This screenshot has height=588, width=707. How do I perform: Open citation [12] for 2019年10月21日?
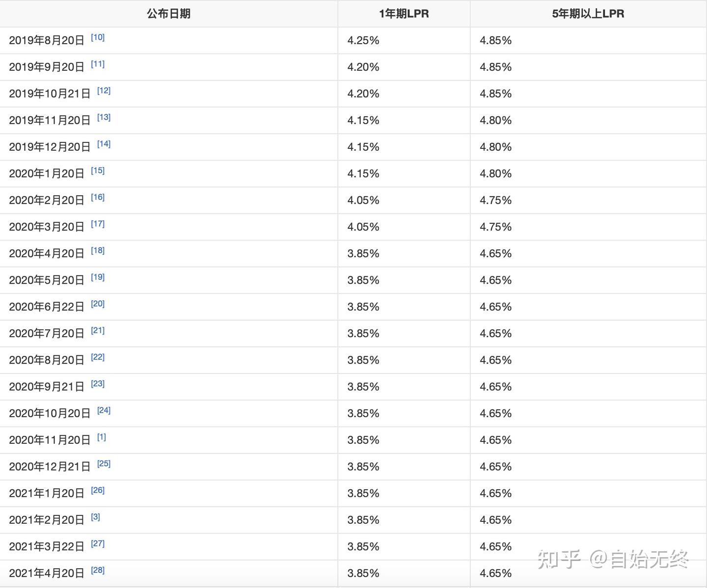point(104,90)
